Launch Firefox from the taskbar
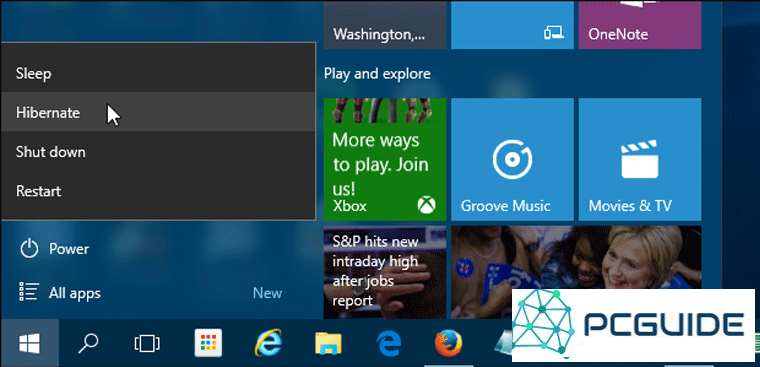The image size is (760, 367). (448, 344)
